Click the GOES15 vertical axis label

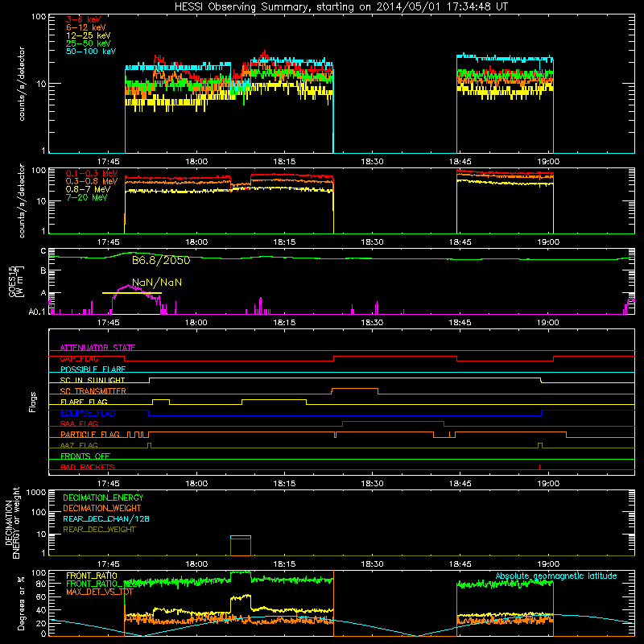click(x=16, y=281)
